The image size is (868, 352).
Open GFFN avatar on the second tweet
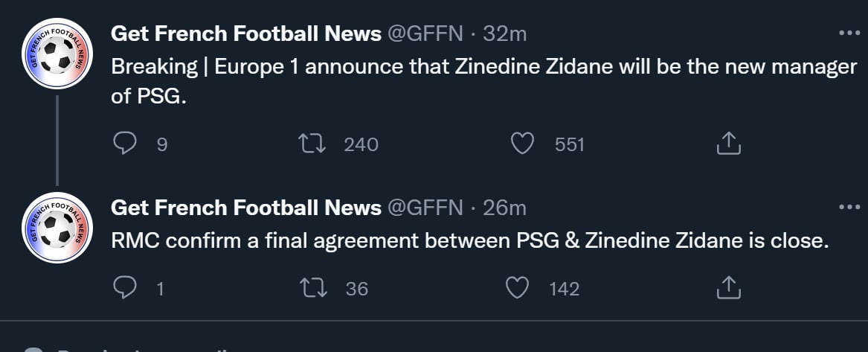[x=57, y=229]
